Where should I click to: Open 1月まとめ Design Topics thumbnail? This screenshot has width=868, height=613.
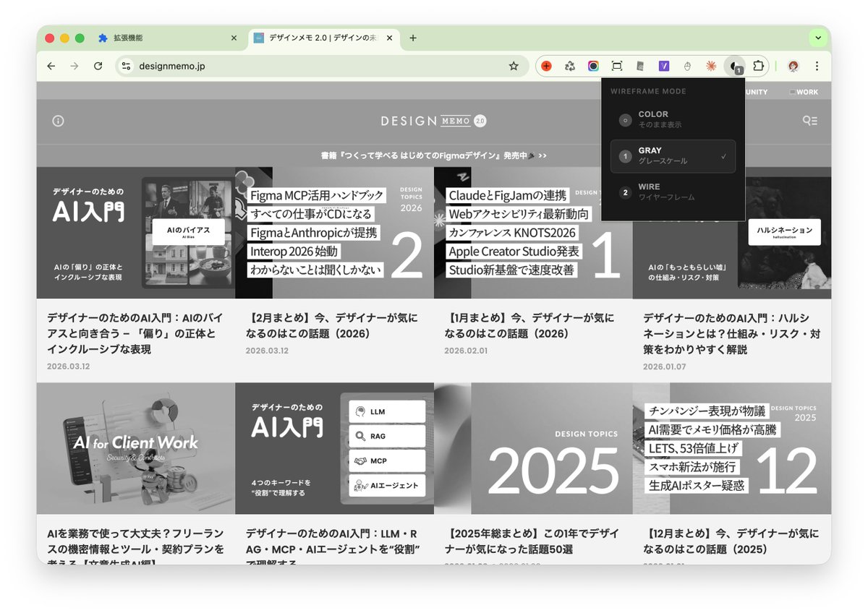coord(533,233)
